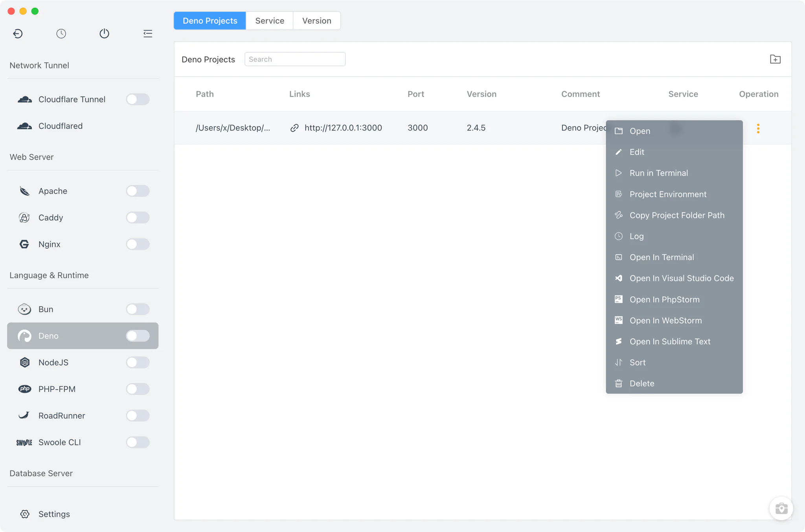Click the NodeJS hexagon icon
Screen dimensions: 805x532
tap(24, 362)
